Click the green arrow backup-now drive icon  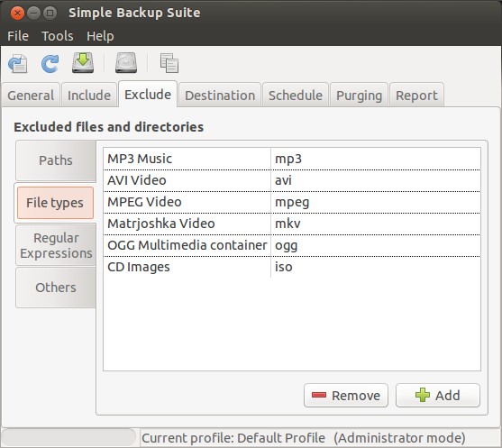tap(83, 63)
